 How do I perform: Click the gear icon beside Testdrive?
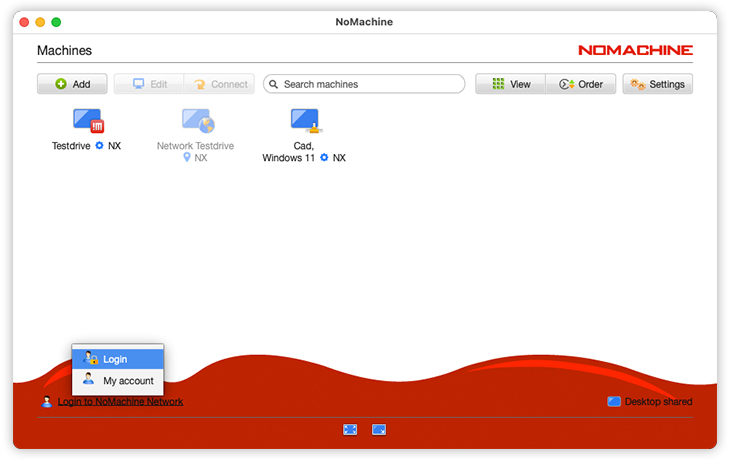[99, 146]
